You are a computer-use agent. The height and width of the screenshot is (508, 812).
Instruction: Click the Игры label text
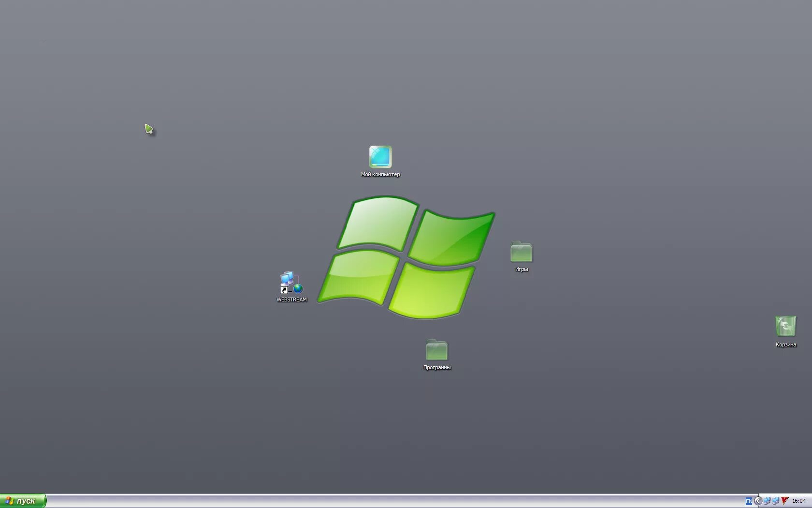tap(522, 269)
